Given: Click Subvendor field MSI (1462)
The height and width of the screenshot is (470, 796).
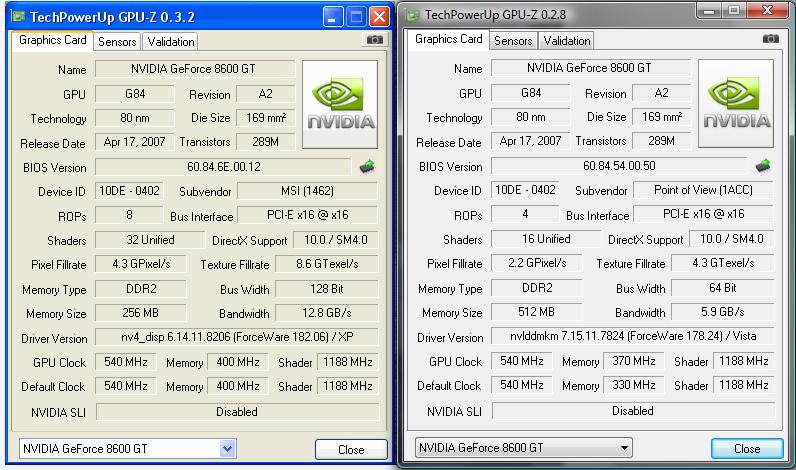Looking at the screenshot, I should tap(307, 191).
